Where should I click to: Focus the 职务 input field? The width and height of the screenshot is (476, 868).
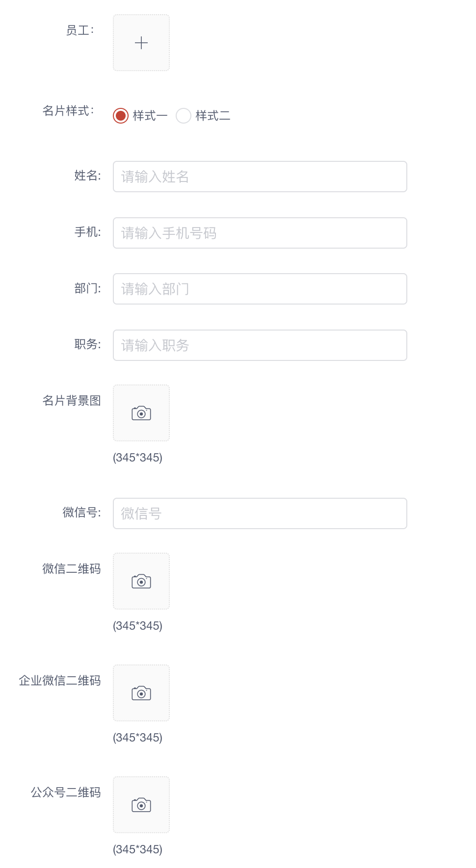click(260, 345)
